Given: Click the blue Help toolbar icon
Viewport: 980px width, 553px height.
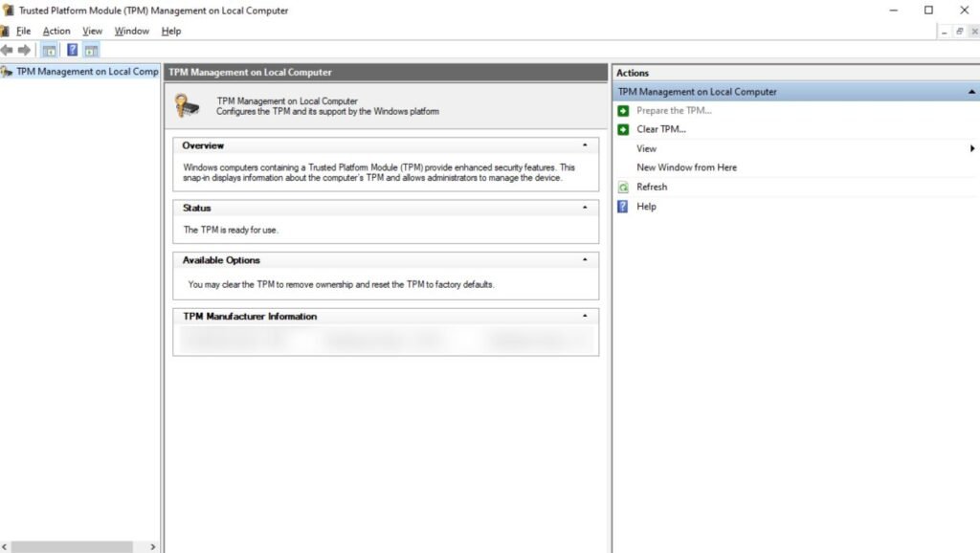Looking at the screenshot, I should [72, 50].
